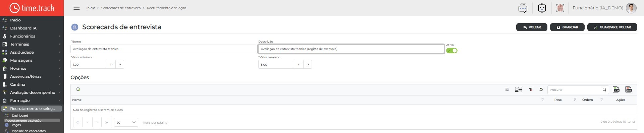Click the Funcionário (IA_DEMO) user name
This screenshot has width=644, height=133.
598,8
